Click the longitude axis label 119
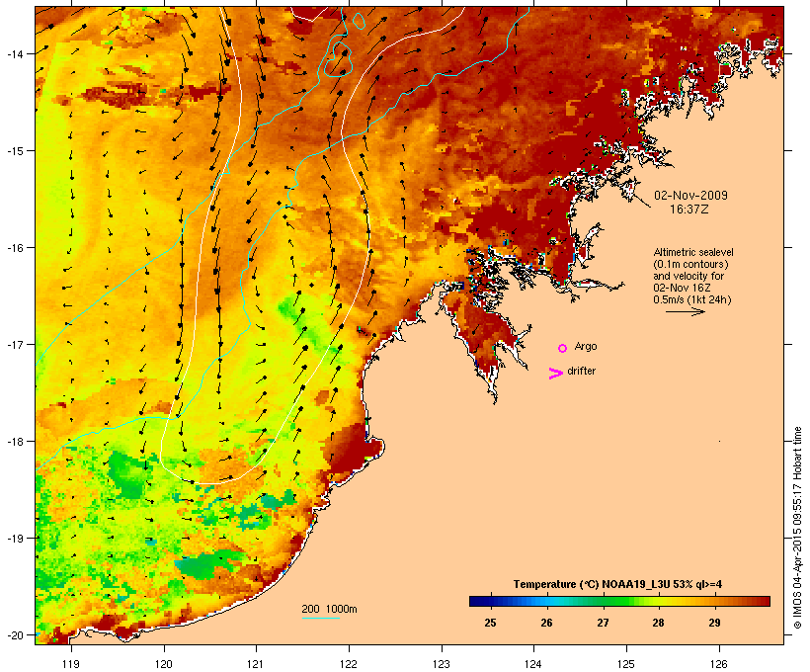 click(x=71, y=664)
